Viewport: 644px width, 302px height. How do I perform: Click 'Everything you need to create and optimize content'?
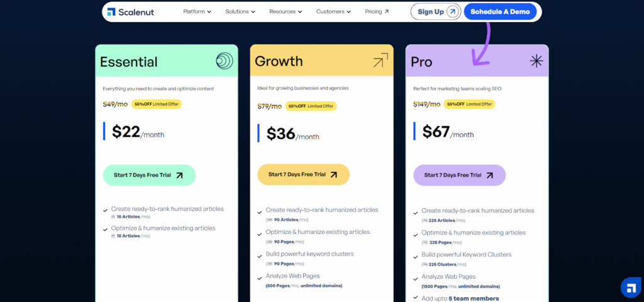(158, 89)
